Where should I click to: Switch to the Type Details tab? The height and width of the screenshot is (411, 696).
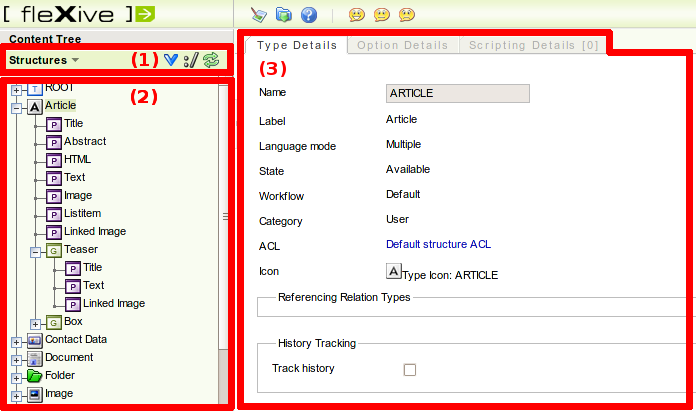click(x=297, y=45)
